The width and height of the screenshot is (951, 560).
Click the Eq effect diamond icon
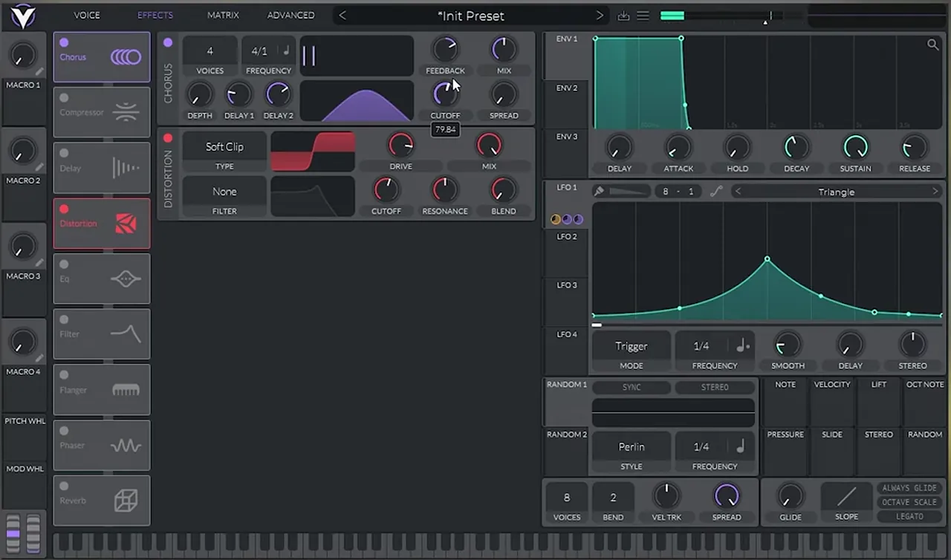tap(126, 279)
